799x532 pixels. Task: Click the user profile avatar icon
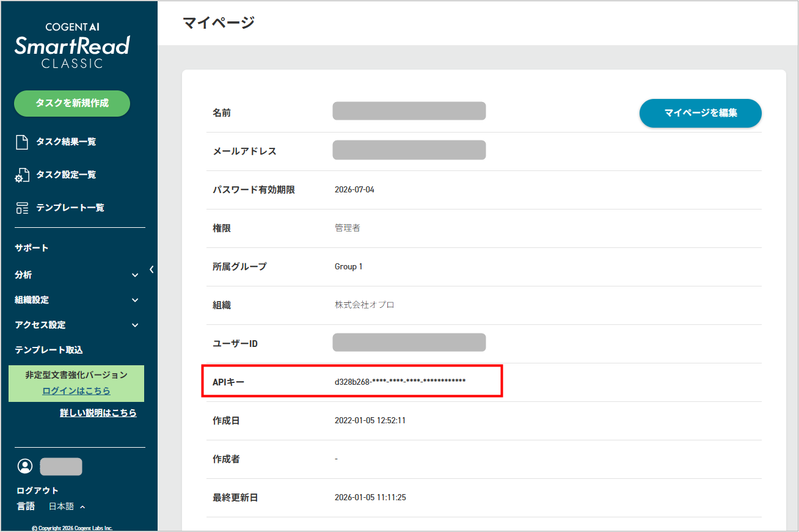pos(25,466)
